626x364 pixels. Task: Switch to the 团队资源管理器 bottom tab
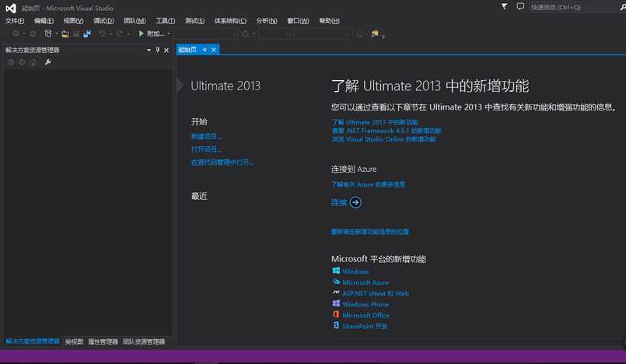tap(144, 341)
